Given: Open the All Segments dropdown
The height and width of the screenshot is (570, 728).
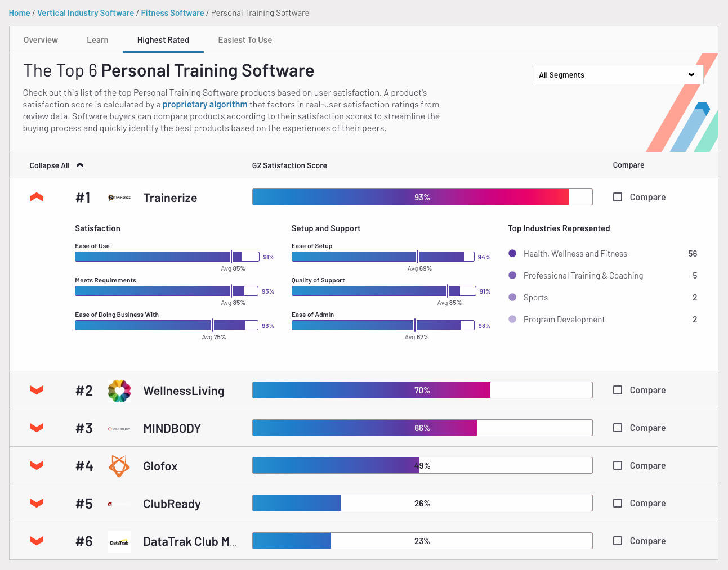Looking at the screenshot, I should 618,75.
